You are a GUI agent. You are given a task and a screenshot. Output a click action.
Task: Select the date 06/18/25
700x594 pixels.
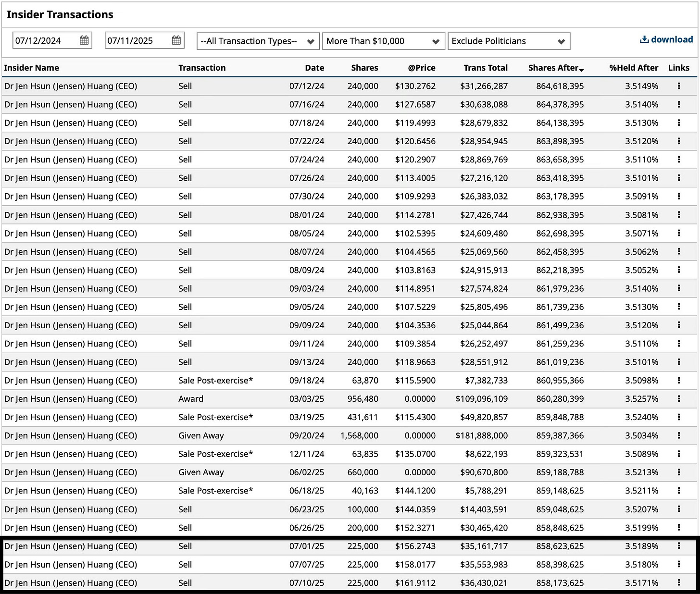point(307,491)
